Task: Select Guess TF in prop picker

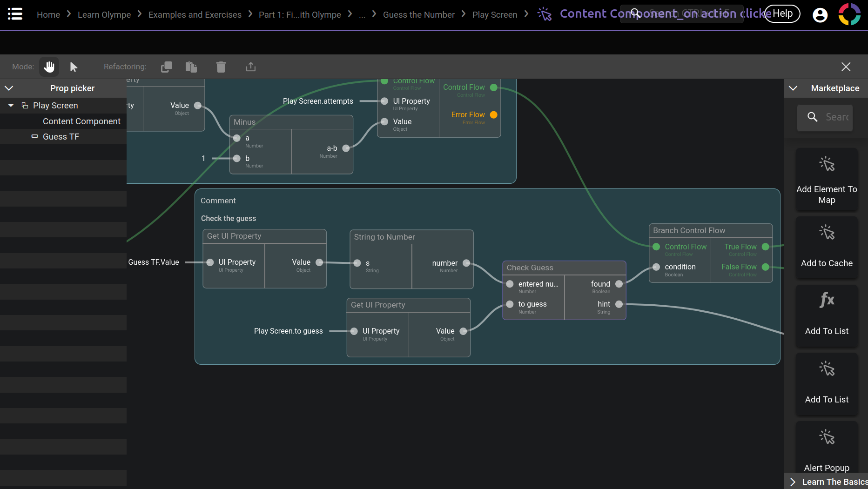Action: click(61, 137)
